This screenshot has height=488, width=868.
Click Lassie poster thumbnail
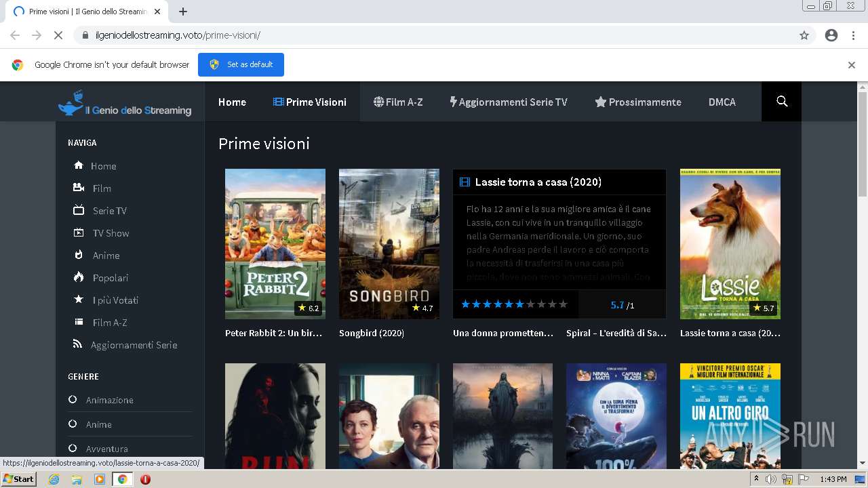730,244
